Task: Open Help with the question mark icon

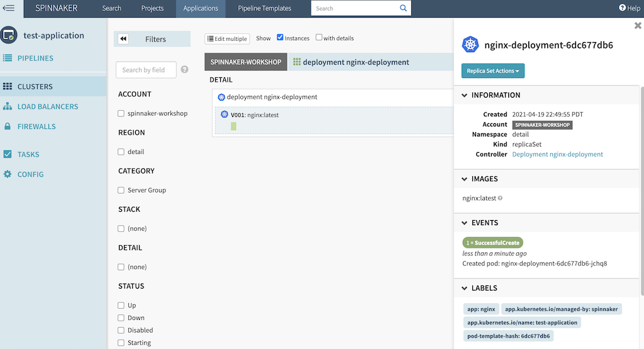Action: tap(622, 8)
